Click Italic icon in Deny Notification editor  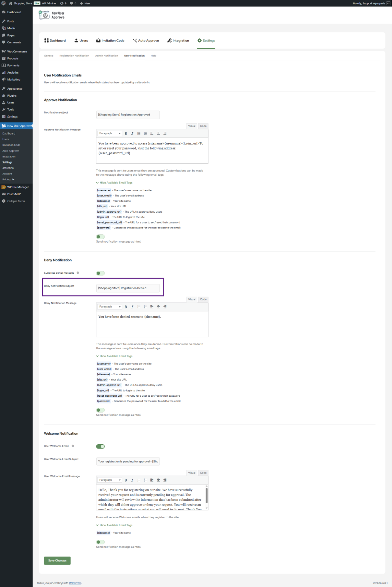click(x=132, y=307)
